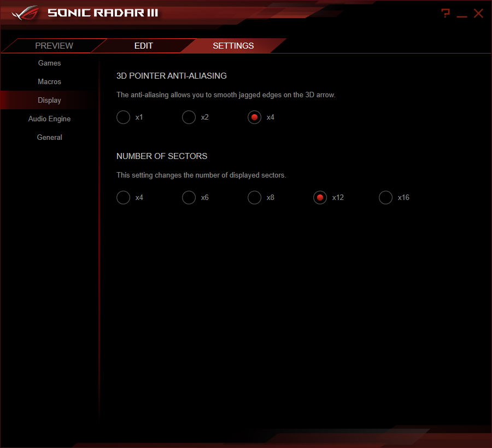Select x1 anti-aliasing radio button
Viewport: 492px width, 448px height.
pyautogui.click(x=124, y=117)
